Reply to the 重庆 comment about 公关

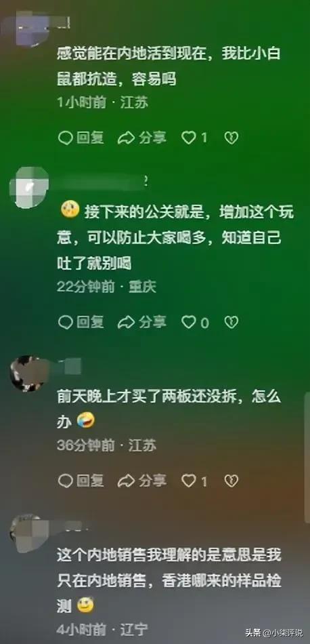pos(81,322)
